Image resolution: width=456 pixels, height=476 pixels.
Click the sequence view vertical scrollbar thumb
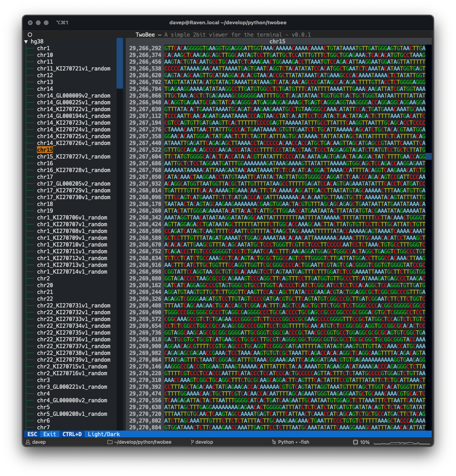click(x=429, y=157)
